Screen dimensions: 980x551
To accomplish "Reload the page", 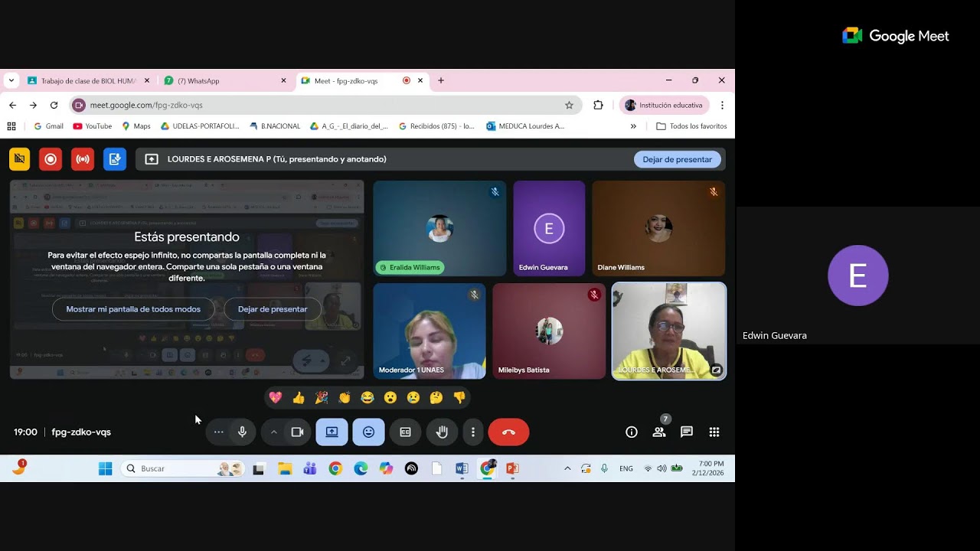I will (x=54, y=105).
